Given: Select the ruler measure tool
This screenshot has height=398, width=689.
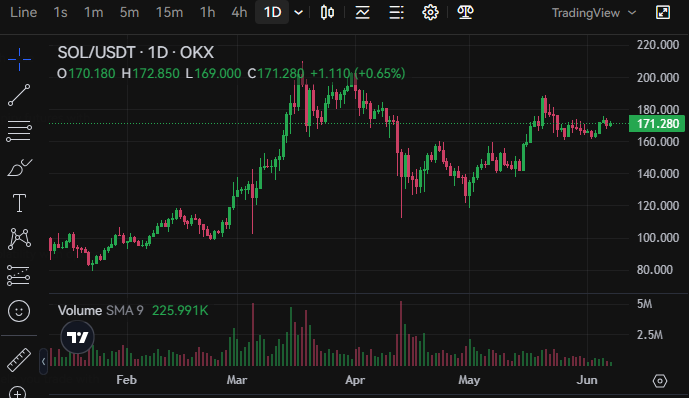Looking at the screenshot, I should [x=19, y=360].
